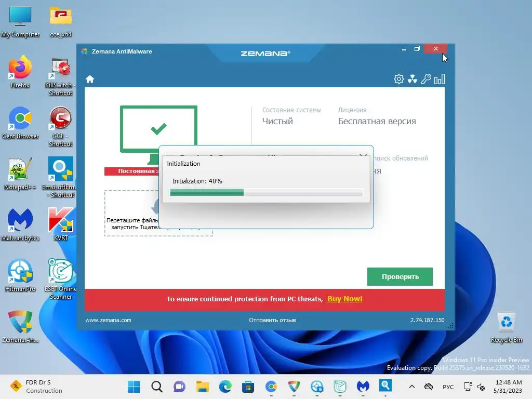The height and width of the screenshot is (399, 532).
Task: Expand hidden system tray icons chevron
Action: (x=412, y=387)
